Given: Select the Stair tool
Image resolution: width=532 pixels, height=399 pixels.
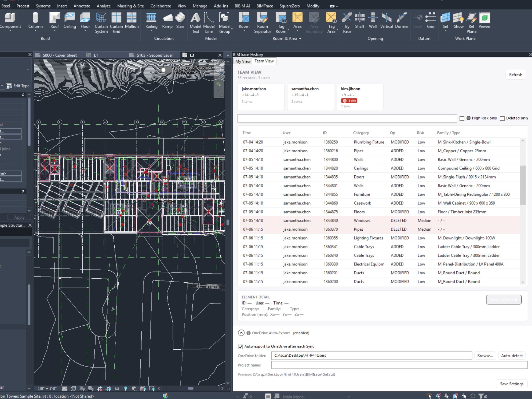Looking at the screenshot, I should (x=180, y=21).
